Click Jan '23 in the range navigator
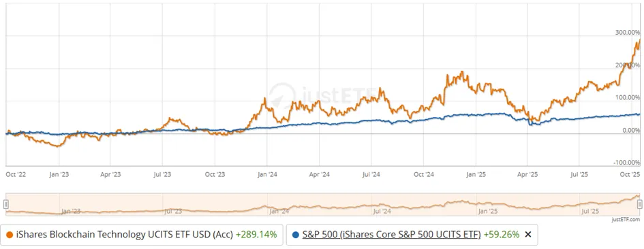This screenshot has height=249, width=644. pos(71,212)
